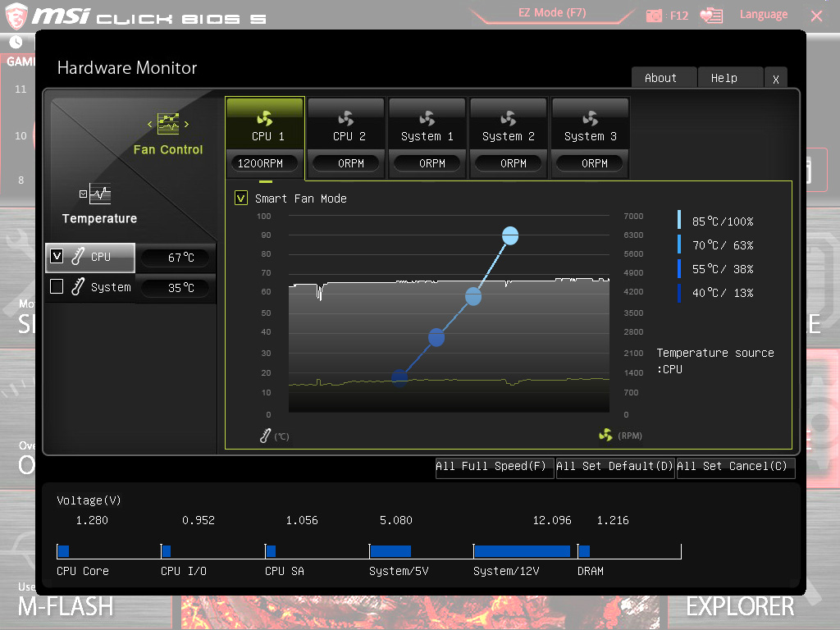840x630 pixels.
Task: Toggle the Smart Fan Mode checkbox
Action: [241, 199]
